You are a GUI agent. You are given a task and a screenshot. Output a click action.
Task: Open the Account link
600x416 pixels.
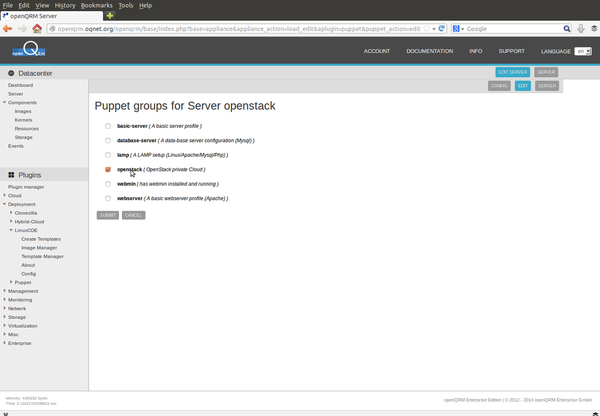point(377,51)
